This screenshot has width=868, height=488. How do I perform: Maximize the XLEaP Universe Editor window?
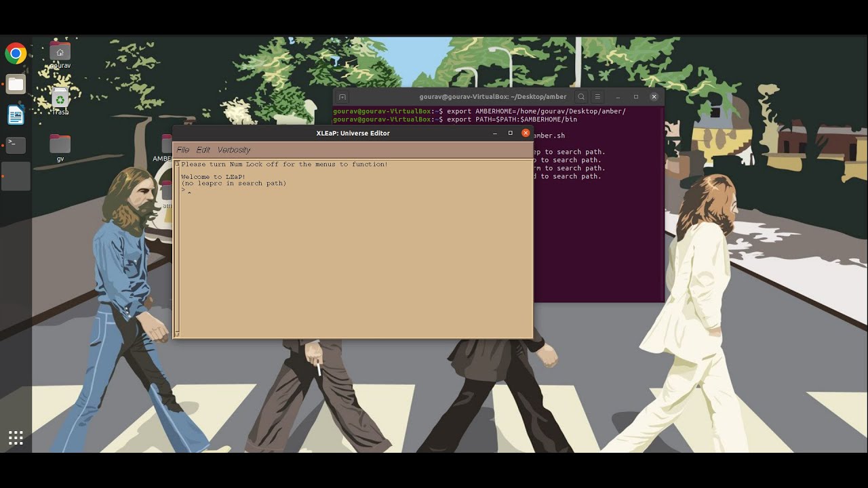coord(510,133)
